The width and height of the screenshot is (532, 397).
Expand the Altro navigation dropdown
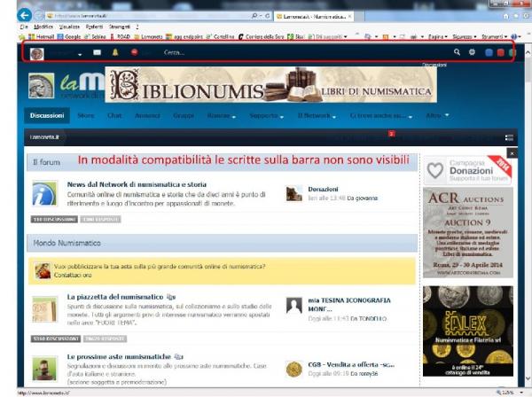click(437, 115)
